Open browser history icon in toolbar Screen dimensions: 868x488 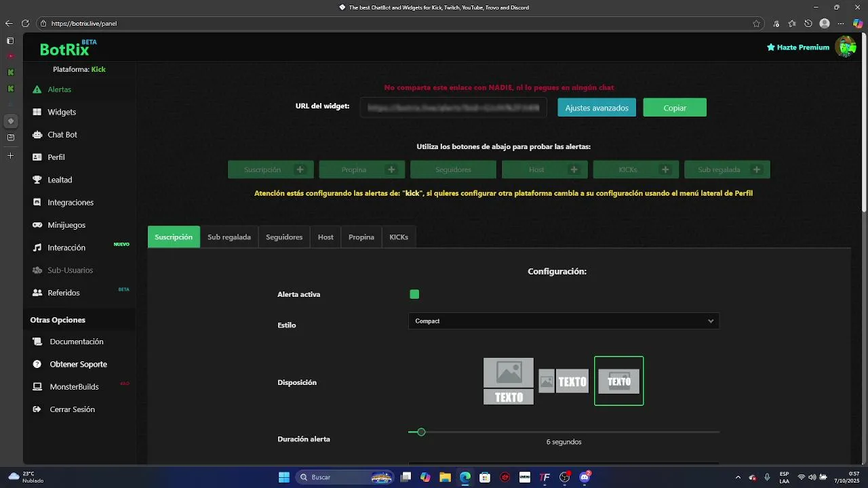tap(808, 23)
